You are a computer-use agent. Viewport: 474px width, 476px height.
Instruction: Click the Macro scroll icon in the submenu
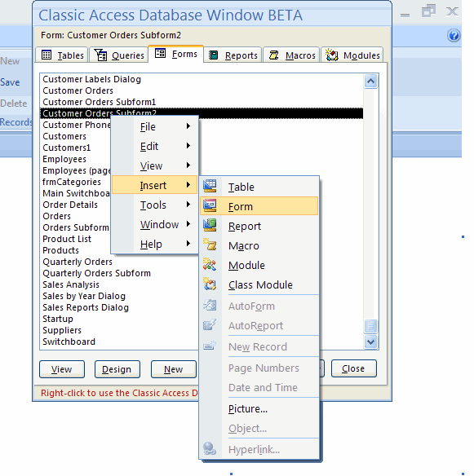point(210,245)
